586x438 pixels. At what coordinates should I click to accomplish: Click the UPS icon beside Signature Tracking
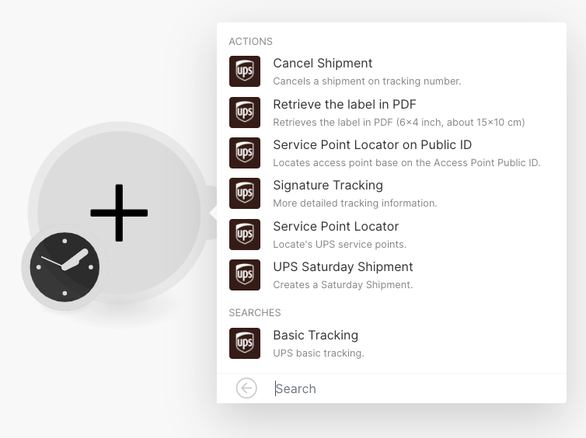(x=244, y=193)
